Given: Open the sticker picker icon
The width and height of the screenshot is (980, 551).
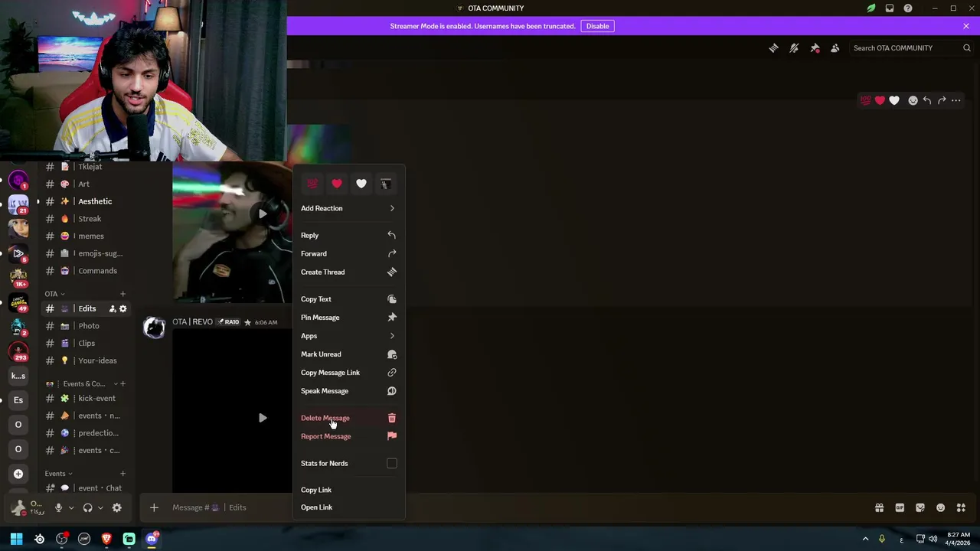Looking at the screenshot, I should [x=920, y=507].
